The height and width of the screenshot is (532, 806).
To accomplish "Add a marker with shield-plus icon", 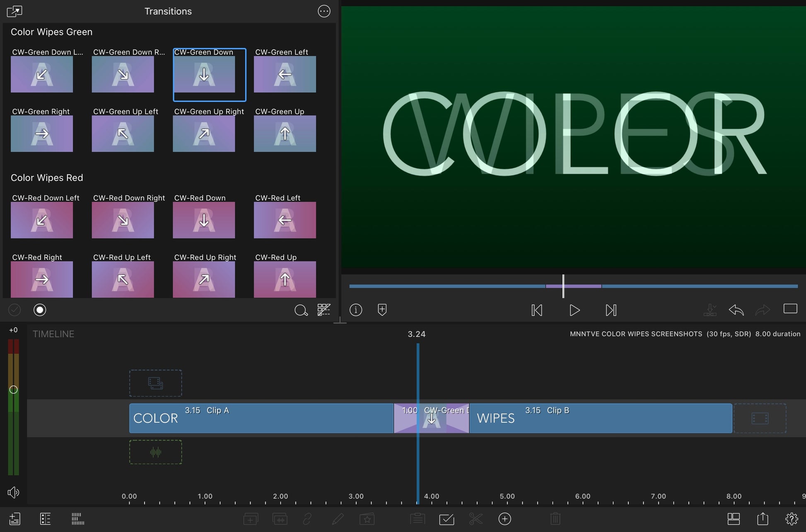I will (x=382, y=310).
